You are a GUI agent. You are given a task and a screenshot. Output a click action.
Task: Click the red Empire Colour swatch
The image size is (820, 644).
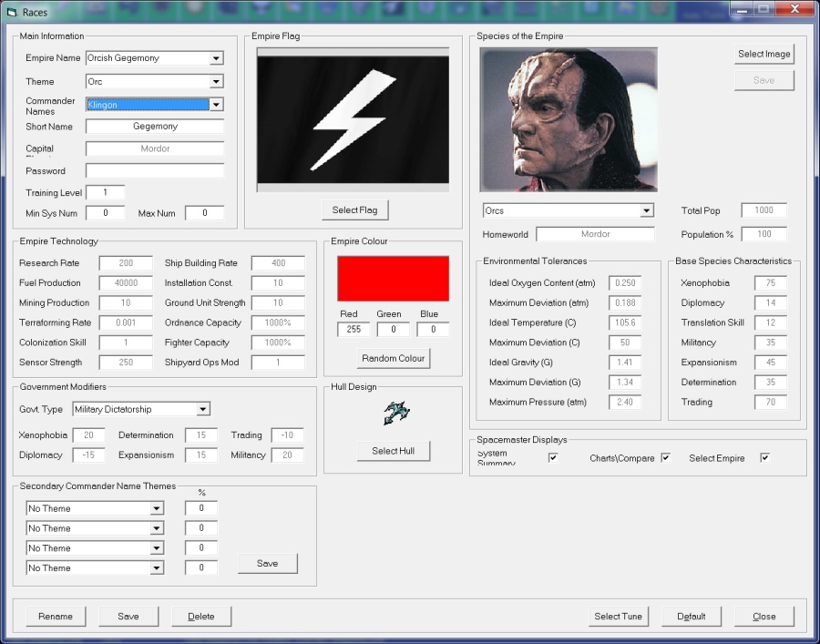(394, 279)
